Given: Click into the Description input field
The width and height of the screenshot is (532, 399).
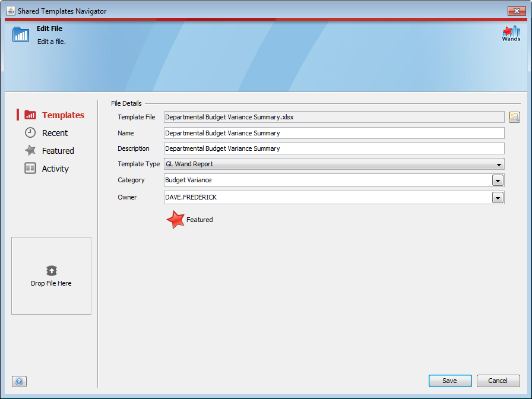Looking at the screenshot, I should (334, 148).
